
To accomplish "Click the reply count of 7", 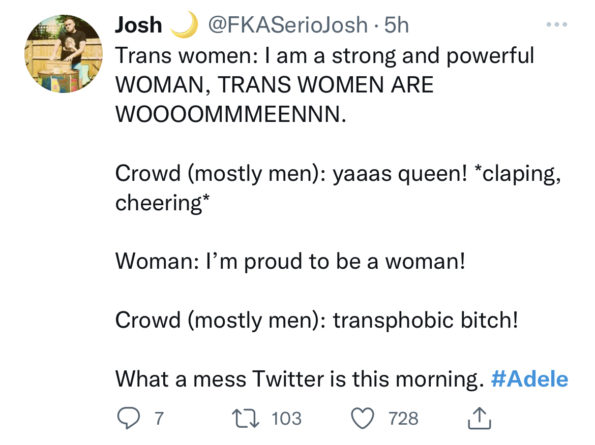I will click(x=159, y=418).
